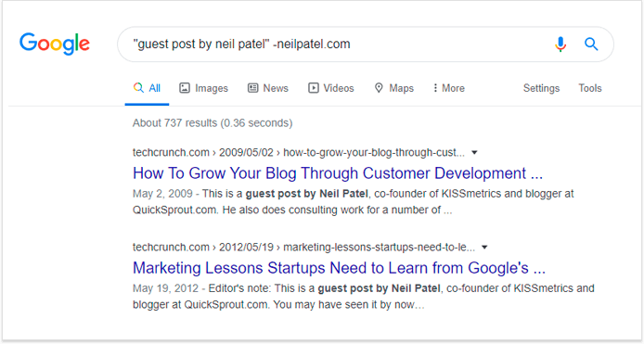Switch to the Videos results tab
The width and height of the screenshot is (644, 344).
pyautogui.click(x=331, y=88)
